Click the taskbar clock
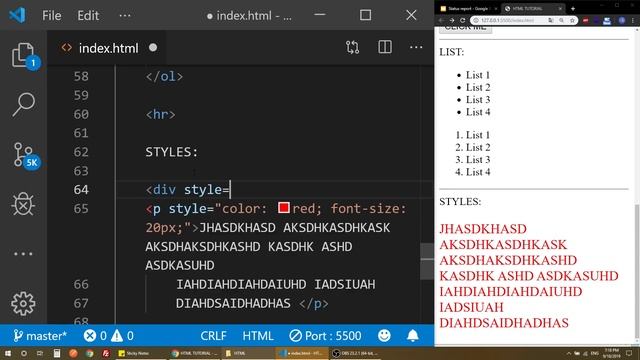The image size is (640, 360). pyautogui.click(x=611, y=353)
